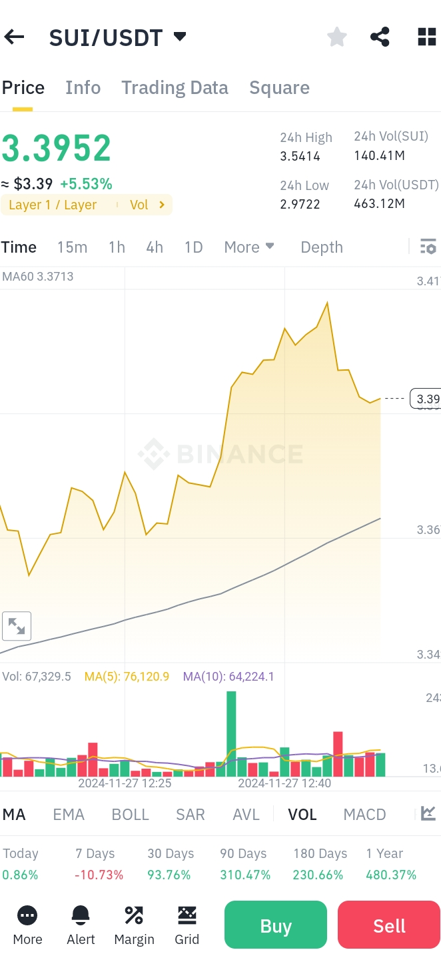This screenshot has width=441, height=980.
Task: Toggle the MACD sub-indicator
Action: tap(364, 815)
